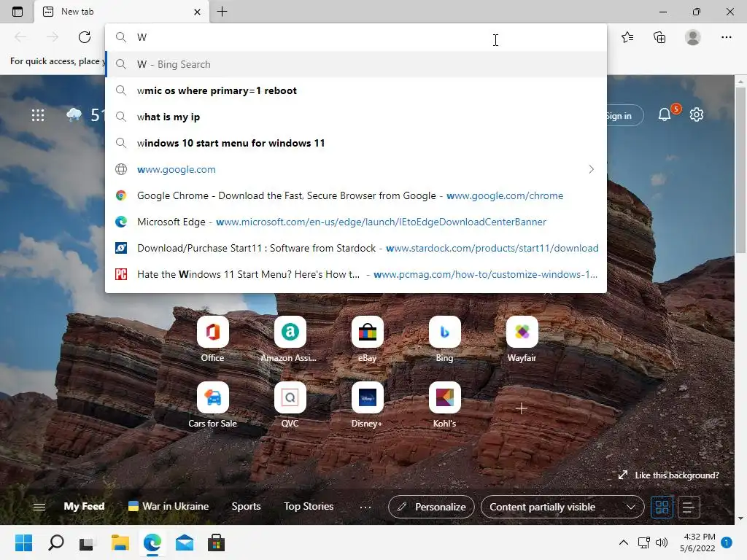
Task: Open taskbar Search magnifier
Action: click(55, 542)
